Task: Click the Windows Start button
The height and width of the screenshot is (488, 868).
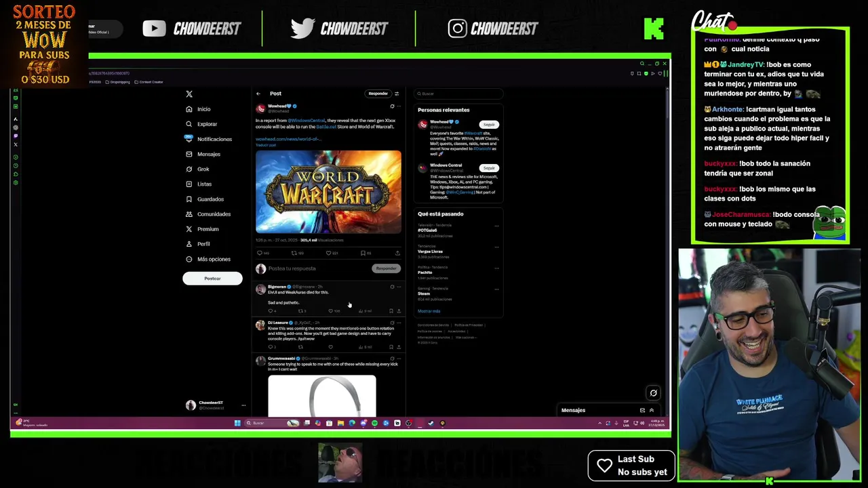Action: click(x=237, y=423)
